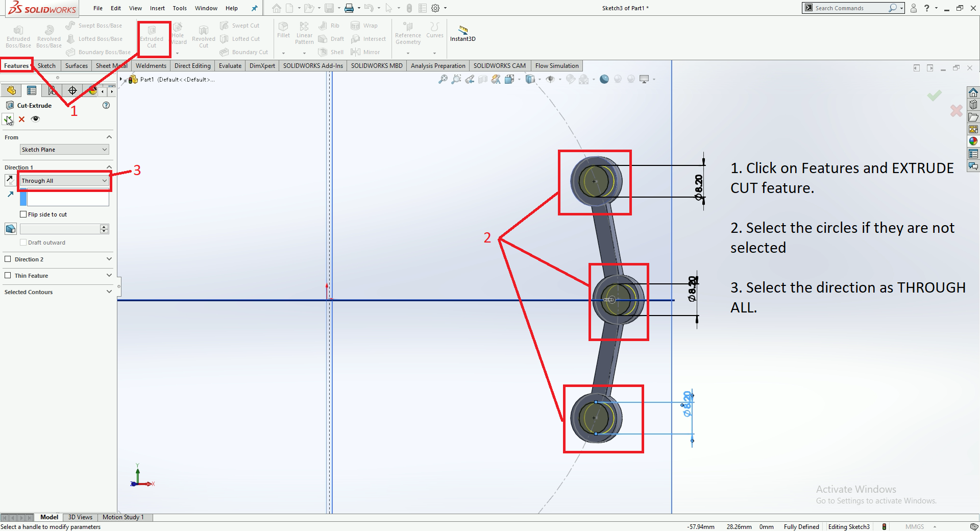Cancel the sketch with the corner red X

(x=957, y=110)
